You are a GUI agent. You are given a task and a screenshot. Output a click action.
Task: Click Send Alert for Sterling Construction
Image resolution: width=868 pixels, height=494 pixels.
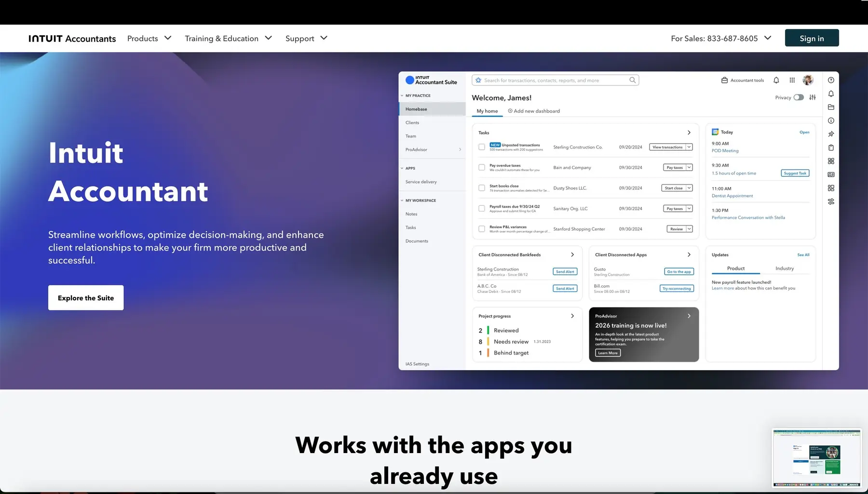coord(565,272)
